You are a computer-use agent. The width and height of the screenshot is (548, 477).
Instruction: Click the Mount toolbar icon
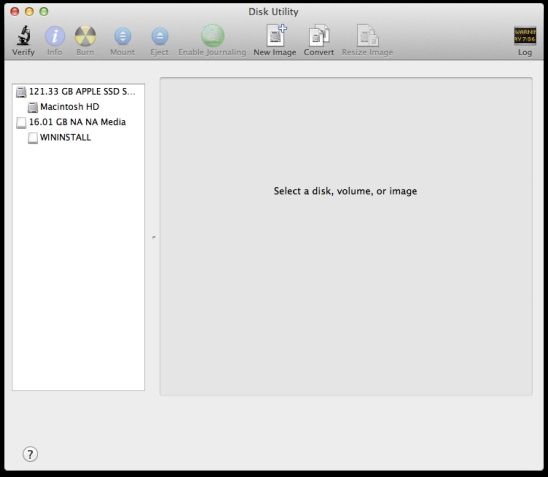click(123, 36)
